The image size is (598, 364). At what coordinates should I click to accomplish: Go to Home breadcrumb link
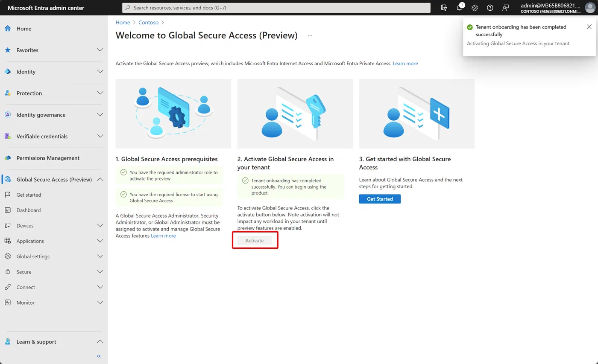pos(123,23)
